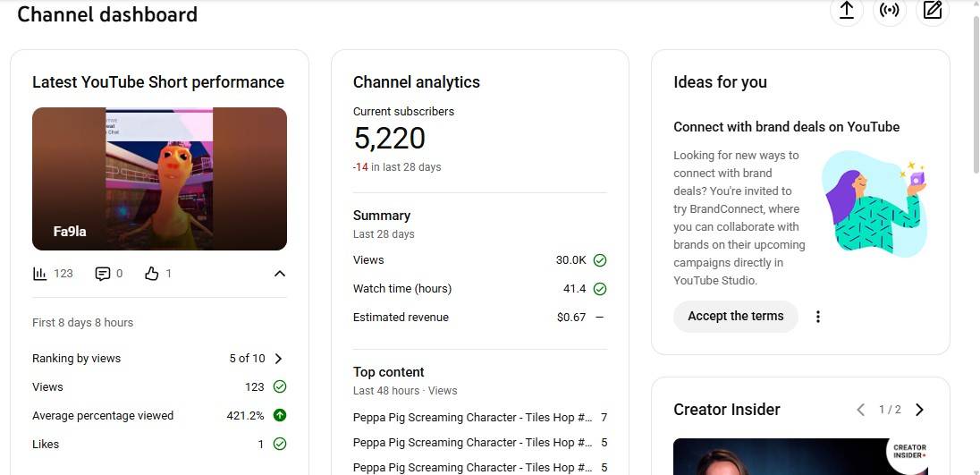
Task: Click the Go live broadcast icon
Action: (889, 11)
